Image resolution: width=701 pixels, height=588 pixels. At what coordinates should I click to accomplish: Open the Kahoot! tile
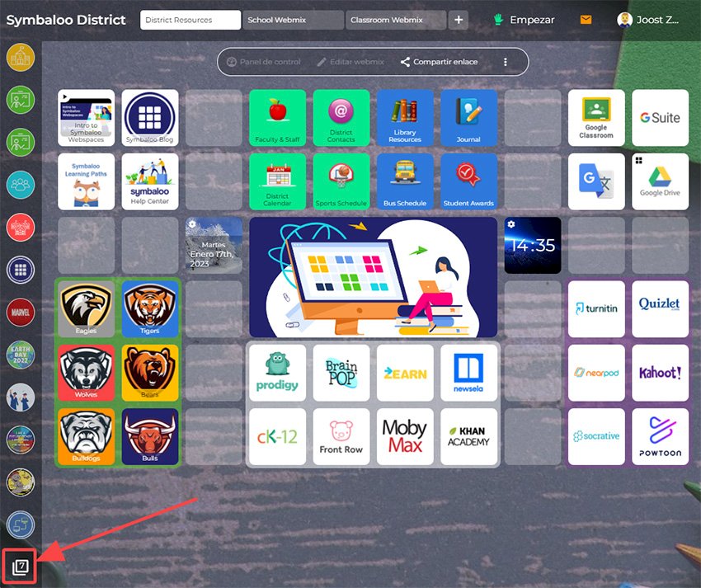click(x=660, y=373)
